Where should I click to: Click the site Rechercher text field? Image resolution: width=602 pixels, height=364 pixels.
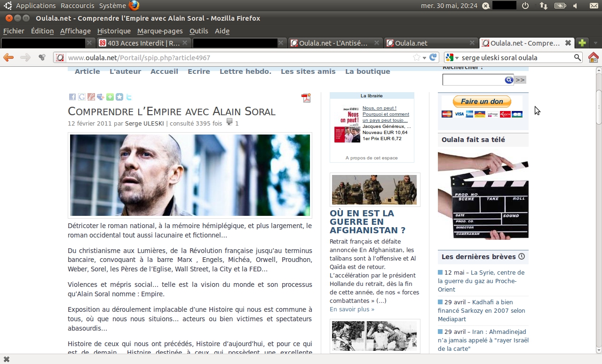pos(473,80)
